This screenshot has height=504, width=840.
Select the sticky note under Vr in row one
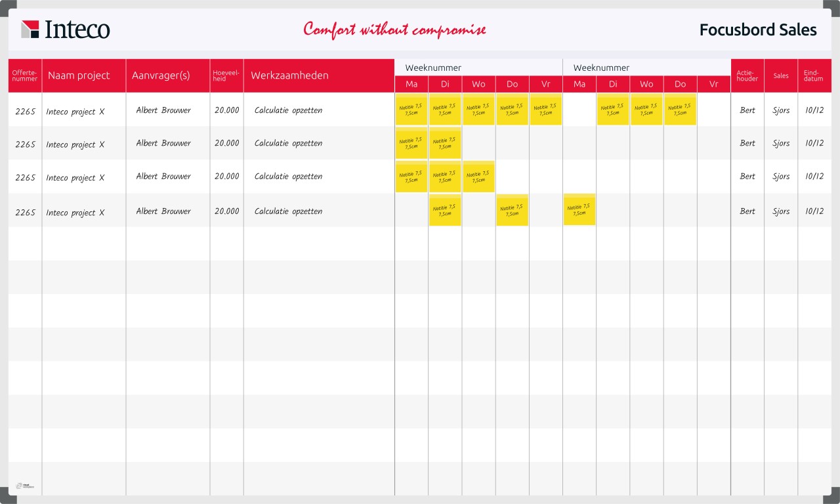click(x=545, y=109)
